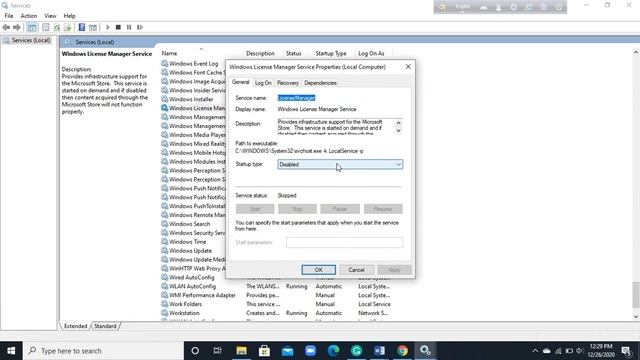640x360 pixels.
Task: Launch Microsoft Edge from the taskbar
Action: [333, 351]
